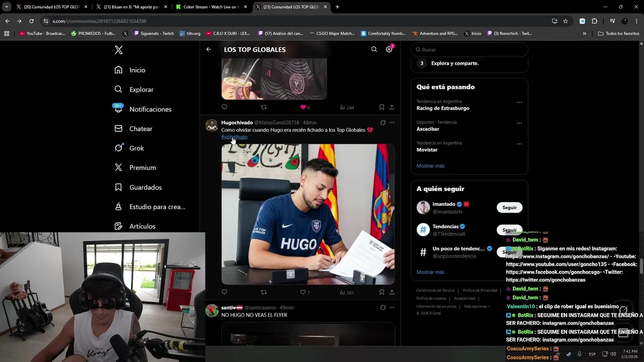Switch to BJuan en X browser tab
The width and height of the screenshot is (644, 362).
[131, 7]
